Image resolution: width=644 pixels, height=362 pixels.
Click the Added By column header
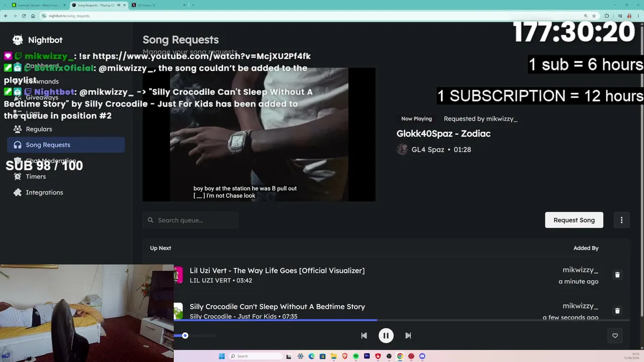click(586, 248)
